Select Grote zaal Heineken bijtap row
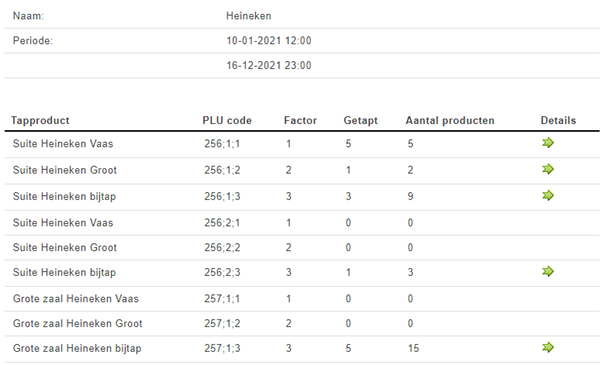 [x=302, y=348]
